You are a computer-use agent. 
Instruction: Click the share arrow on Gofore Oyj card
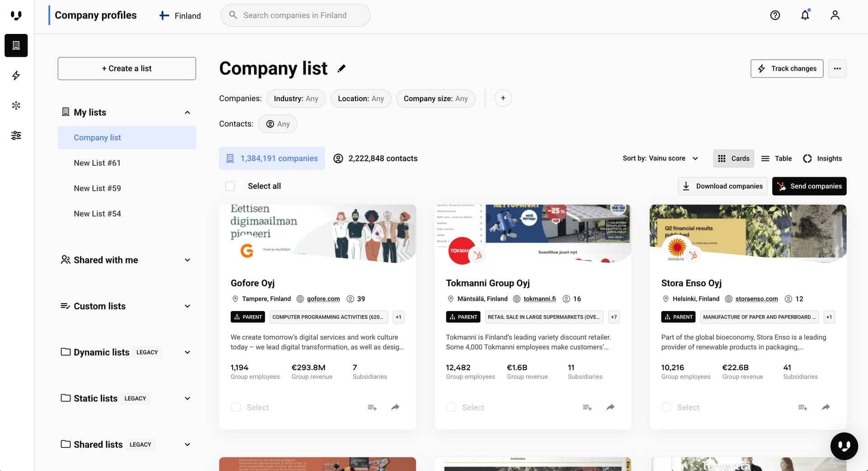pyautogui.click(x=395, y=407)
